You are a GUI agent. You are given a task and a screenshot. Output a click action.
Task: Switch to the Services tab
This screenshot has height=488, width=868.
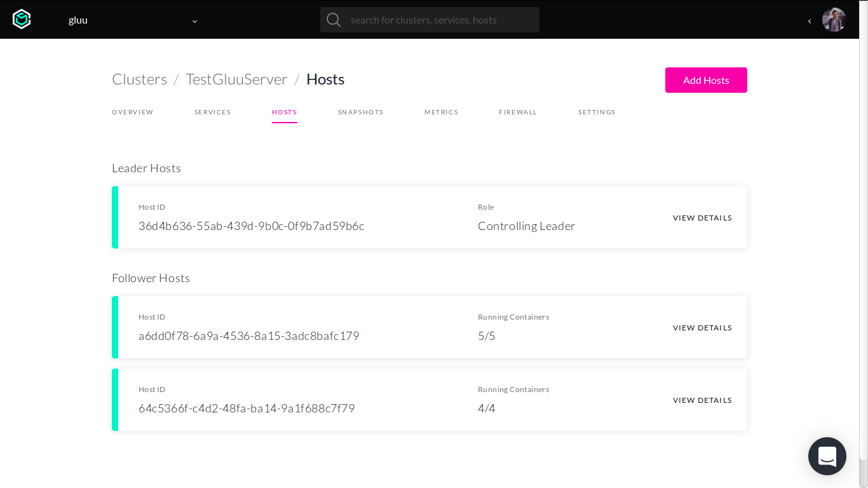pyautogui.click(x=212, y=112)
